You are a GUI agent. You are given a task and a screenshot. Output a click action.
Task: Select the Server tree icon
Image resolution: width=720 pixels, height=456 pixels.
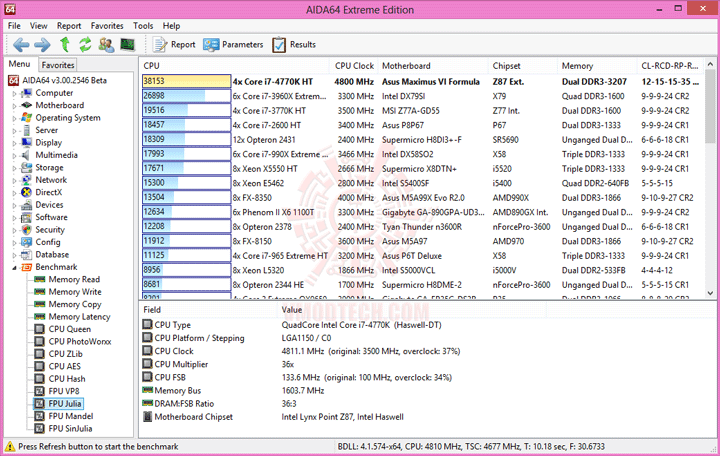point(27,130)
